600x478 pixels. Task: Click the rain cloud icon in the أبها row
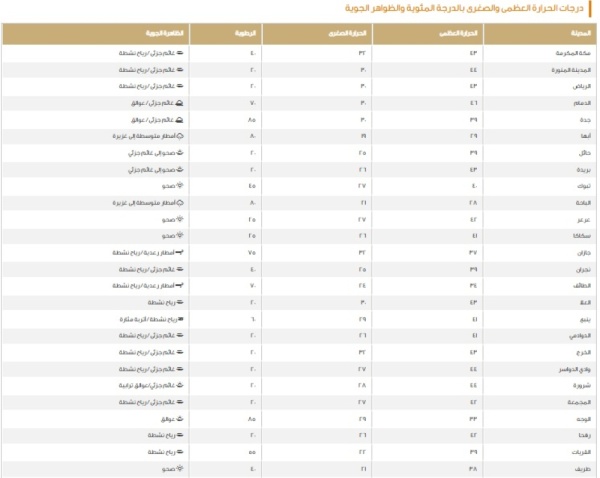click(180, 136)
